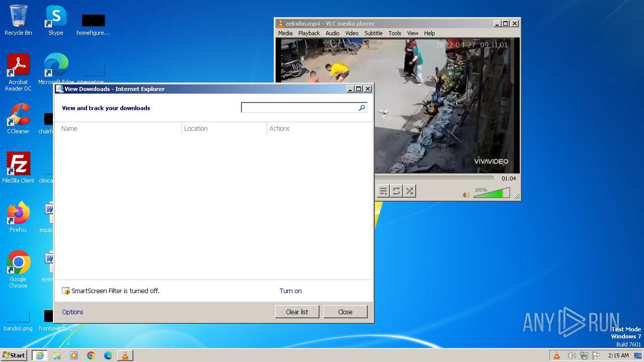Select the homefigure desktop file
This screenshot has height=362, width=644.
[x=93, y=24]
